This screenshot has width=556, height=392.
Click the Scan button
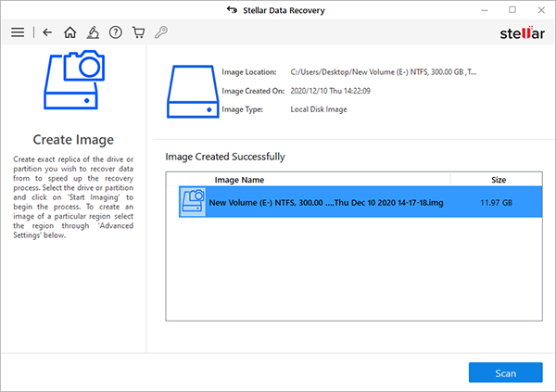(505, 373)
